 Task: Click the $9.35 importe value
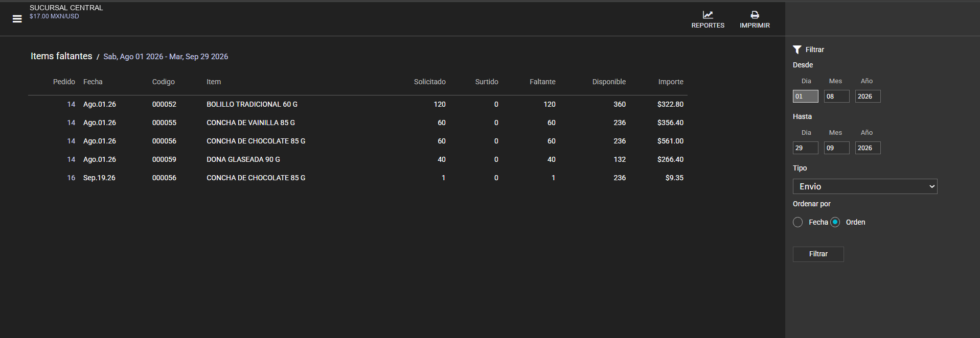pos(674,178)
